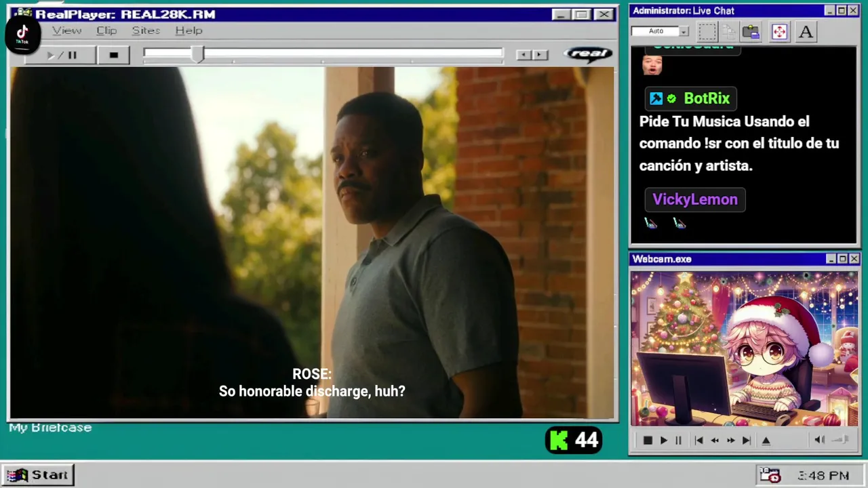The height and width of the screenshot is (488, 868).
Task: Maximize the Webcam.exe window
Action: click(x=842, y=259)
